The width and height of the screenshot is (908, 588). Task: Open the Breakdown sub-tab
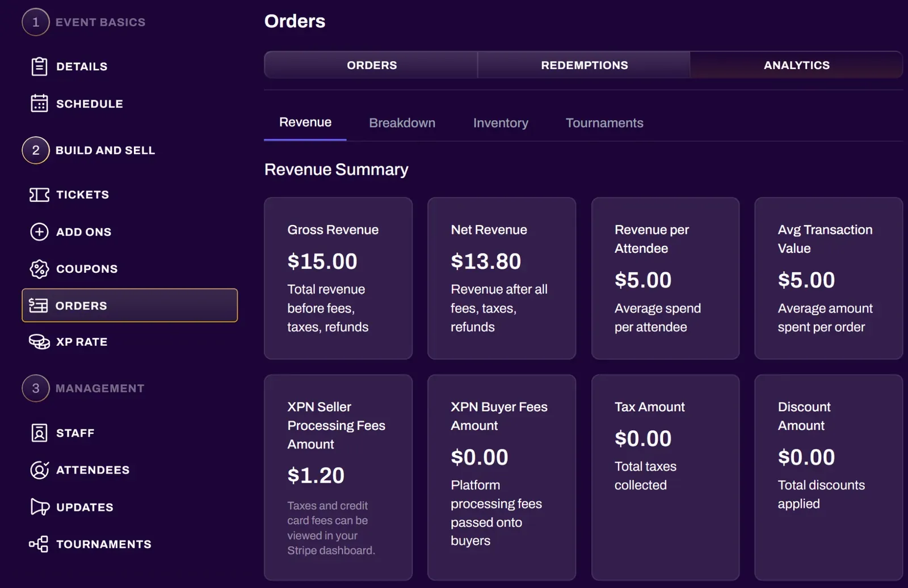(402, 123)
